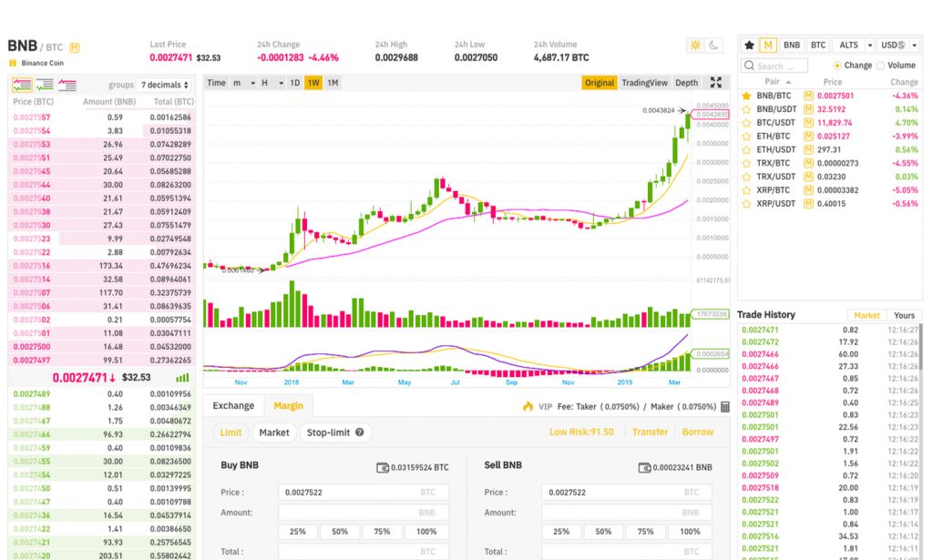Switch chart interval to 1M

[333, 83]
